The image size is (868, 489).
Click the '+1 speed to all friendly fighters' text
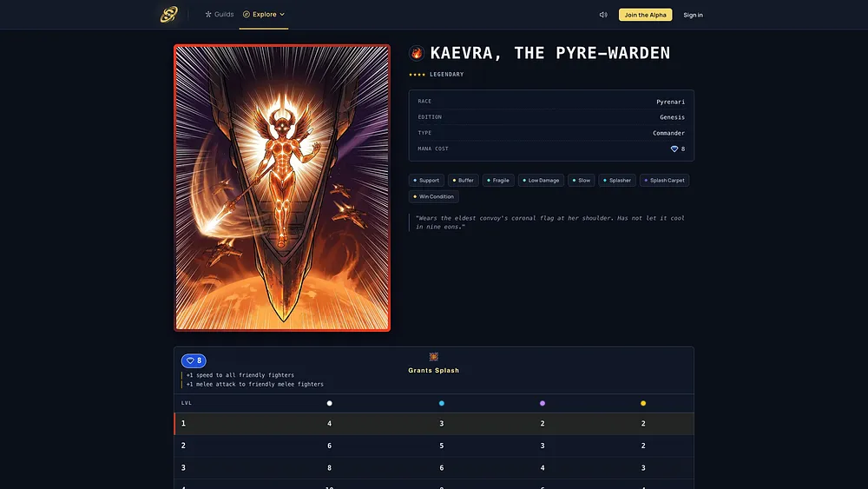(240, 375)
